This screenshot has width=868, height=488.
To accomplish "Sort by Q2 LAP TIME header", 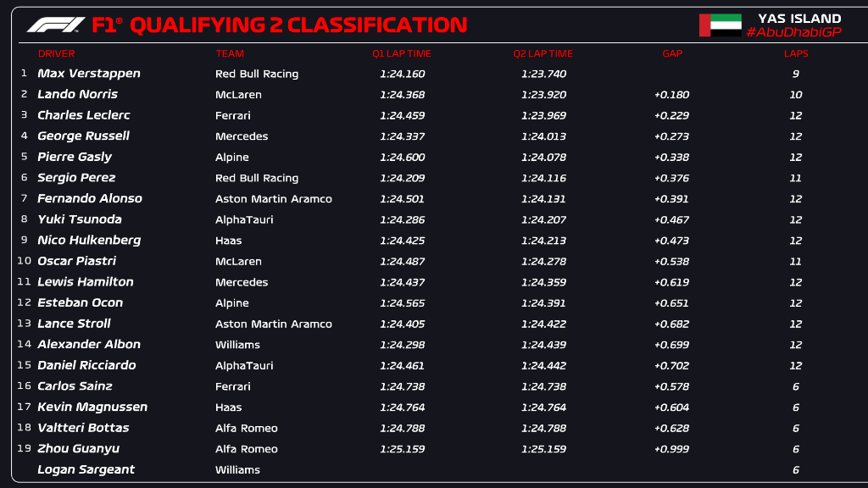I will pos(542,53).
